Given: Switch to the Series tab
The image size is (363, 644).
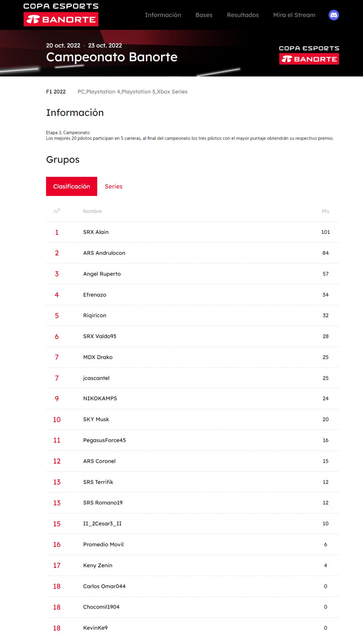Looking at the screenshot, I should (113, 186).
